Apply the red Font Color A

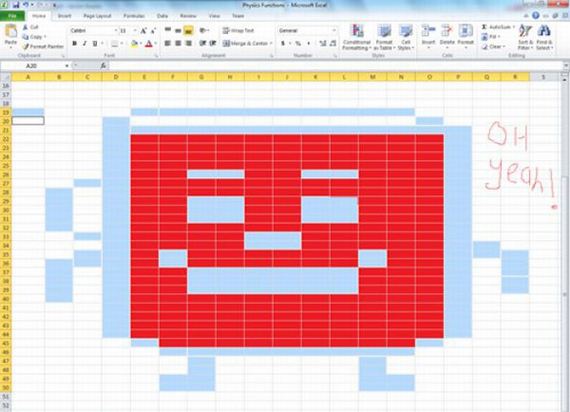tap(149, 43)
